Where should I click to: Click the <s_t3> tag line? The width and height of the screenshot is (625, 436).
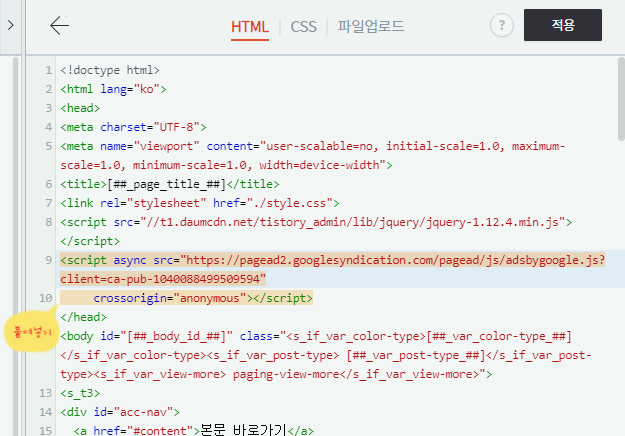click(x=80, y=393)
